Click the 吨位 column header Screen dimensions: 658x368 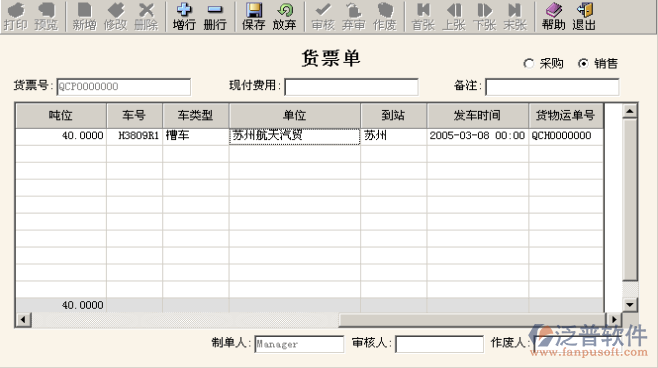pyautogui.click(x=61, y=115)
